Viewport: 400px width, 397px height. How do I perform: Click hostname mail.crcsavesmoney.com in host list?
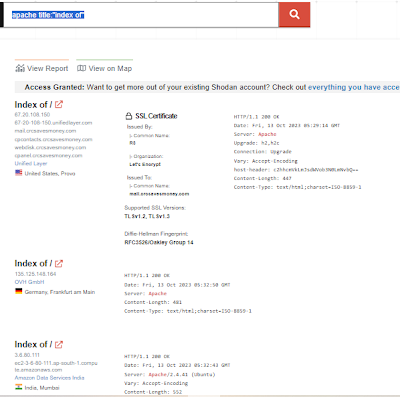(45, 131)
